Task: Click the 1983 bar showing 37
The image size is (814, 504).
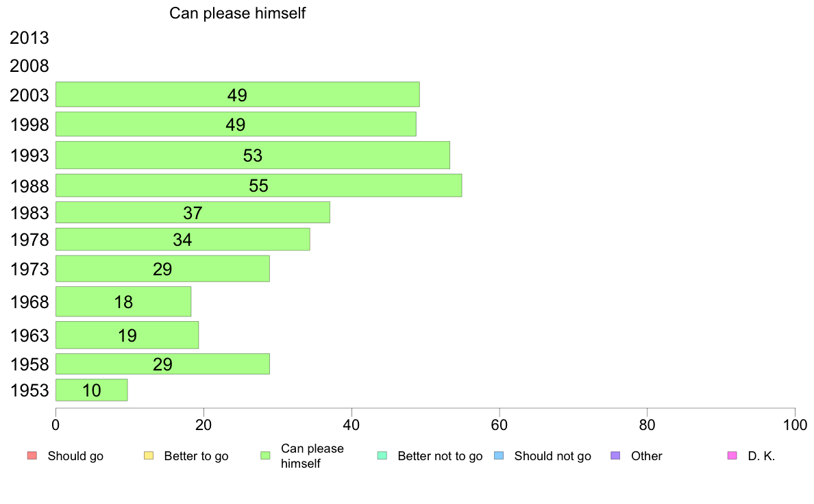Action: click(x=193, y=212)
